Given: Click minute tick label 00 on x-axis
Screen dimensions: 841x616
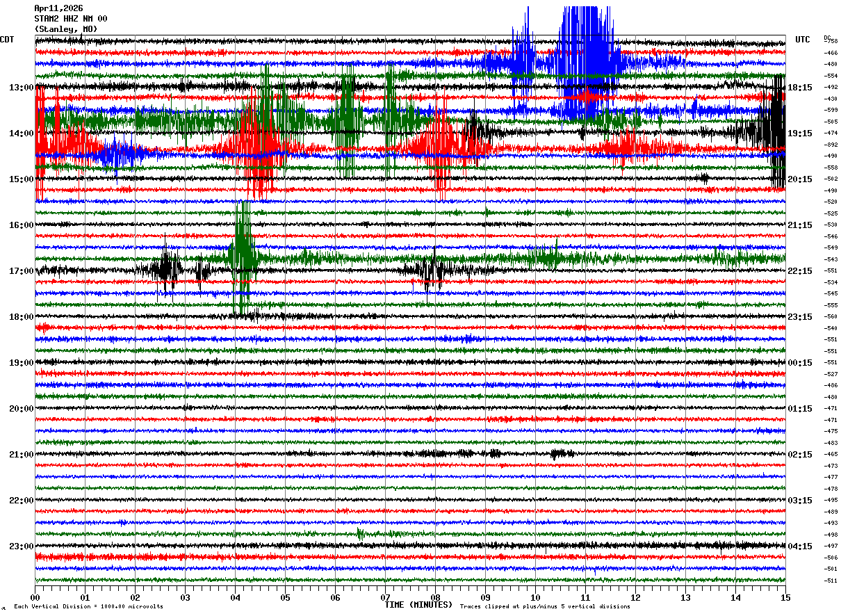Looking at the screenshot, I should click(x=35, y=597).
